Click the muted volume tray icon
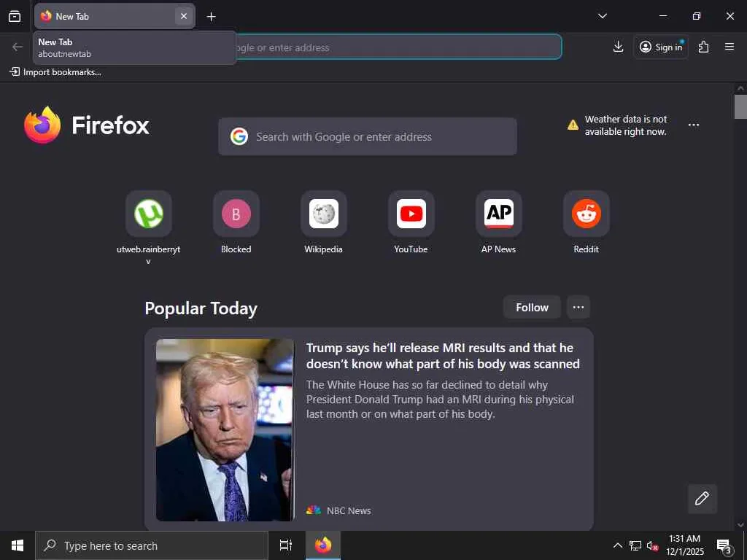This screenshot has width=747, height=560. [x=652, y=545]
